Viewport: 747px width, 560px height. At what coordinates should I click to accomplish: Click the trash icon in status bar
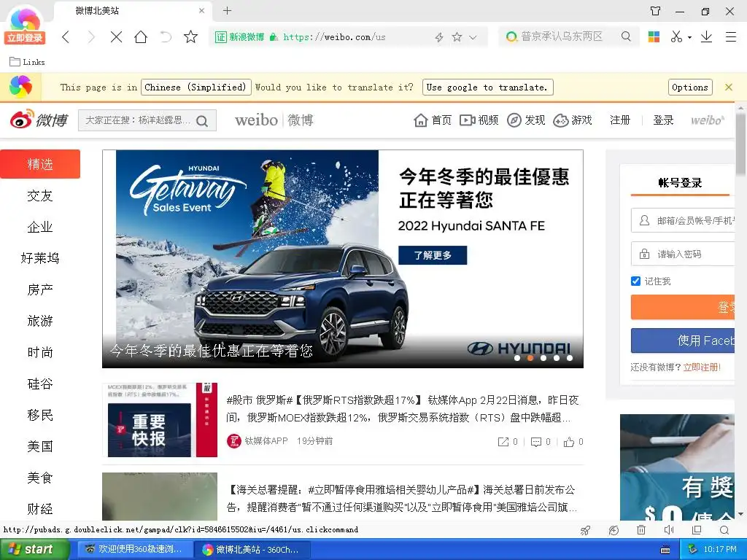[641, 529]
